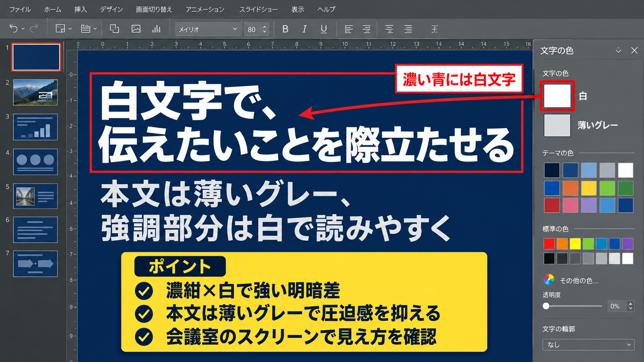Collapse the 文字の色 panel with chevron
The height and width of the screenshot is (362, 644).
619,50
